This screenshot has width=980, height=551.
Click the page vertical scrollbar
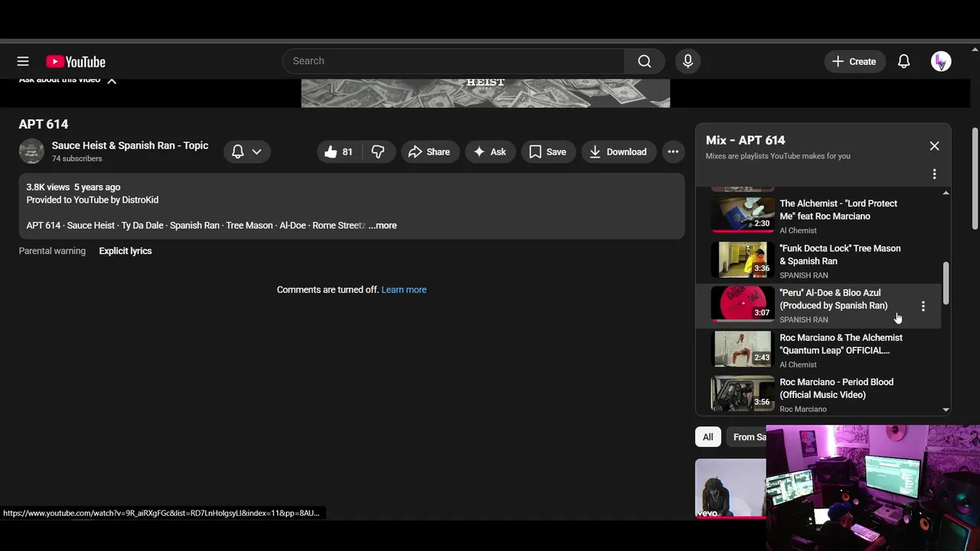[x=975, y=178]
